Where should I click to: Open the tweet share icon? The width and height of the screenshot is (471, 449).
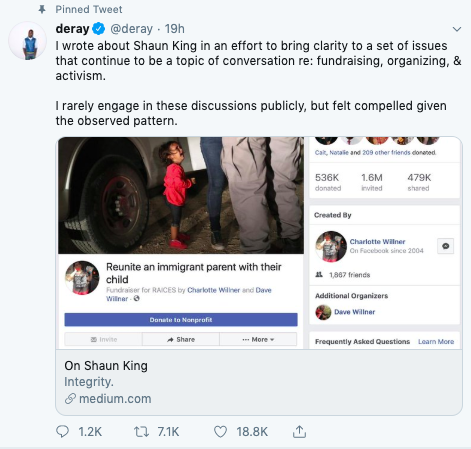point(299,431)
